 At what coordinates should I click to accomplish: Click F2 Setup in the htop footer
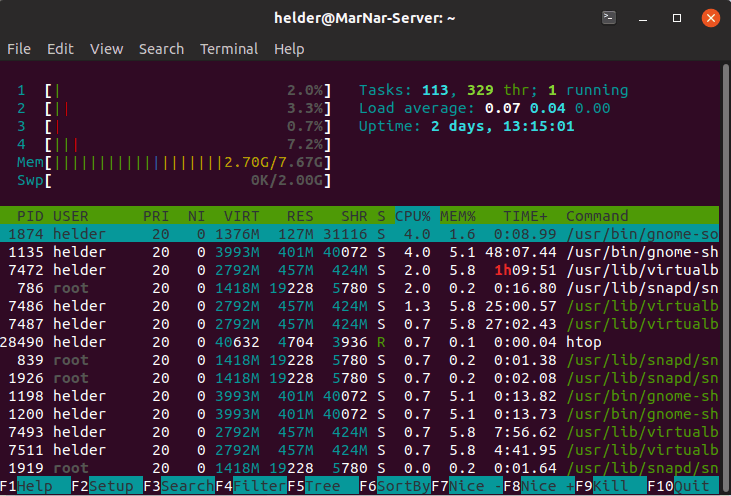click(107, 486)
